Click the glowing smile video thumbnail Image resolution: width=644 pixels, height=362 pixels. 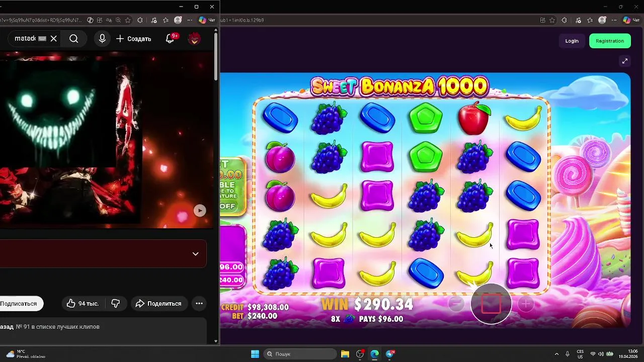click(57, 114)
